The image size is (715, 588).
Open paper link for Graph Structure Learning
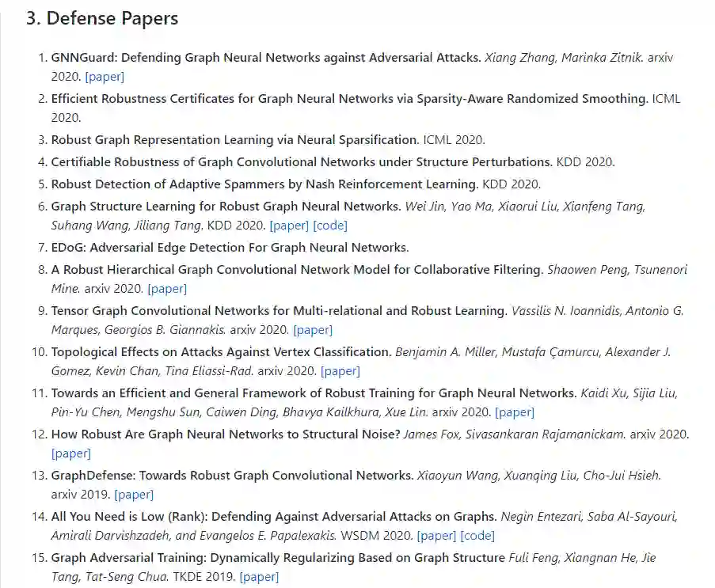289,226
